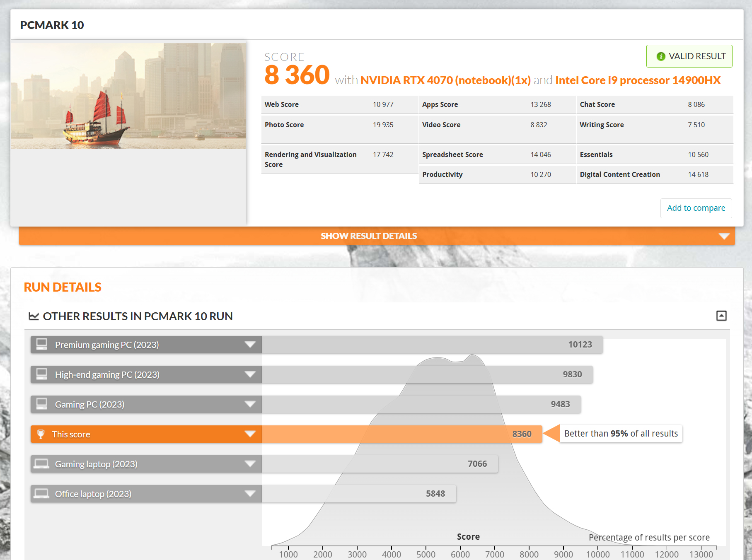Click the desktop icon for High-end gaming PC
The height and width of the screenshot is (560, 752).
coord(41,374)
